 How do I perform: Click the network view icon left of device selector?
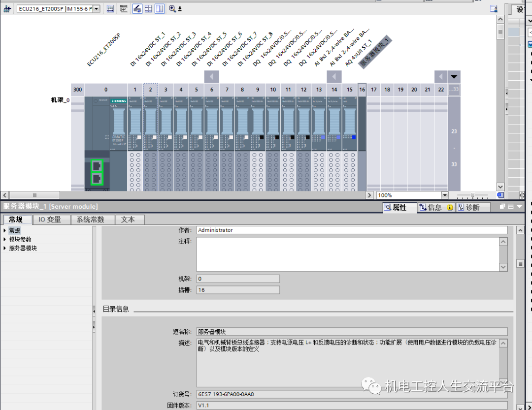(7, 9)
